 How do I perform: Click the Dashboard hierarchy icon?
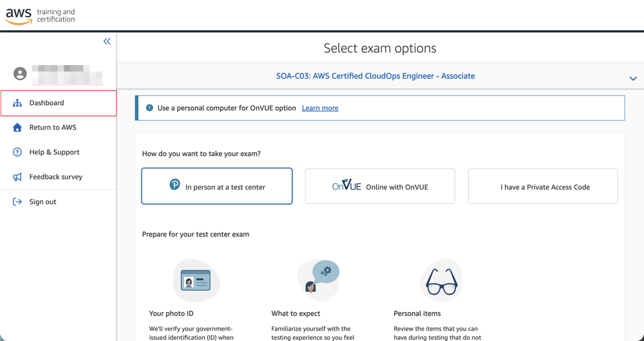pyautogui.click(x=17, y=103)
